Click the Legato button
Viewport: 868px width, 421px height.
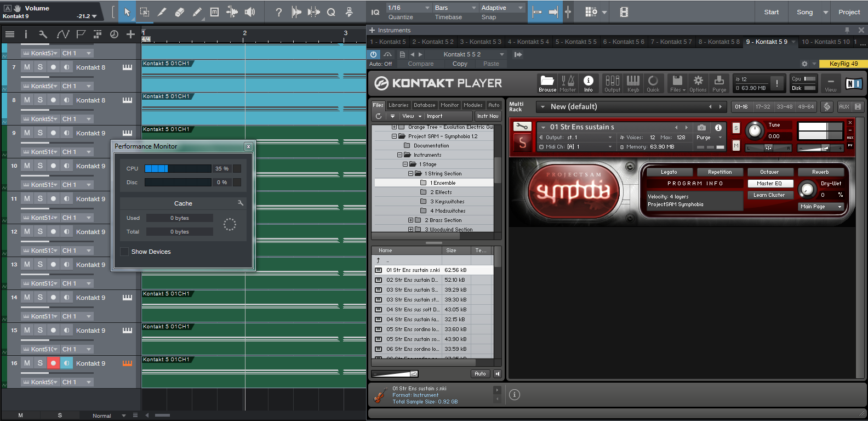(x=669, y=172)
